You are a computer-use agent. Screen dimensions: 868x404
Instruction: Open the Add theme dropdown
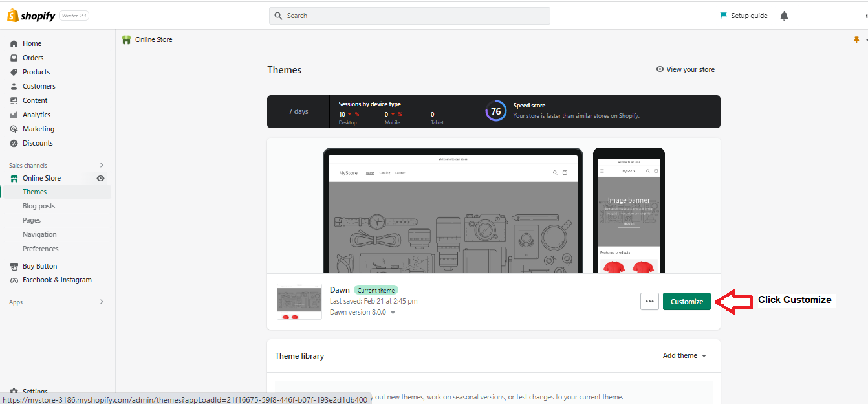pyautogui.click(x=684, y=355)
